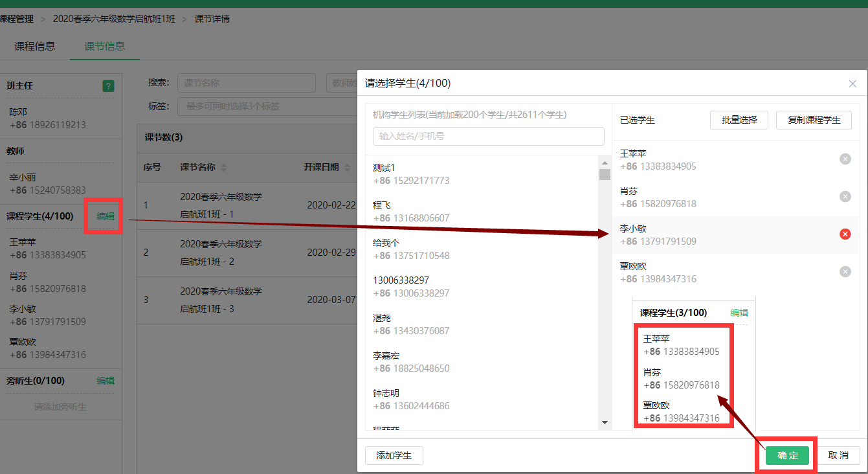
Task: Click 编辑 next to 课程学生(4/100) in the sidebar
Action: point(106,216)
